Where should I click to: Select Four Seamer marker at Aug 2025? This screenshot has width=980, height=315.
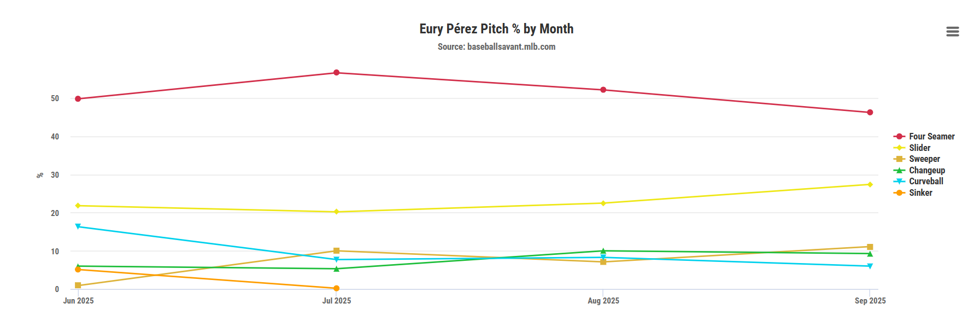pyautogui.click(x=603, y=90)
